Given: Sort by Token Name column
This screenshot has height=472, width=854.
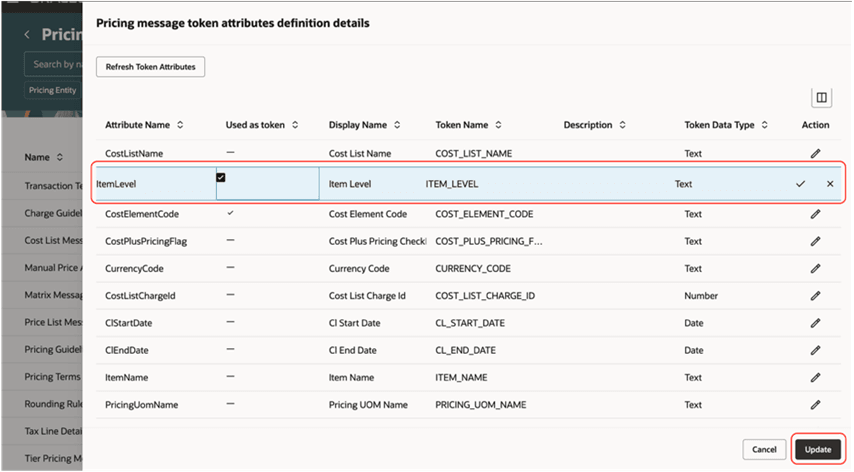Looking at the screenshot, I should pos(498,125).
